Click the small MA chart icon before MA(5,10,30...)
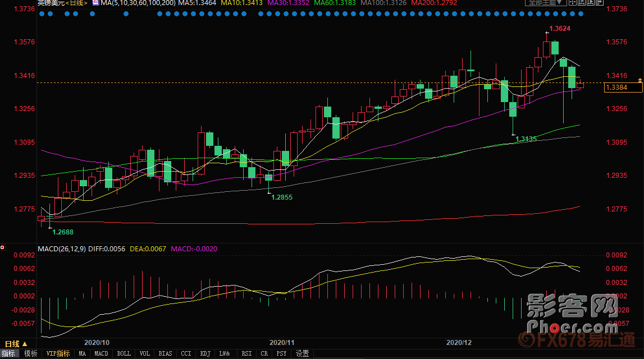Screen dimensions: 644x359 tap(95, 2)
